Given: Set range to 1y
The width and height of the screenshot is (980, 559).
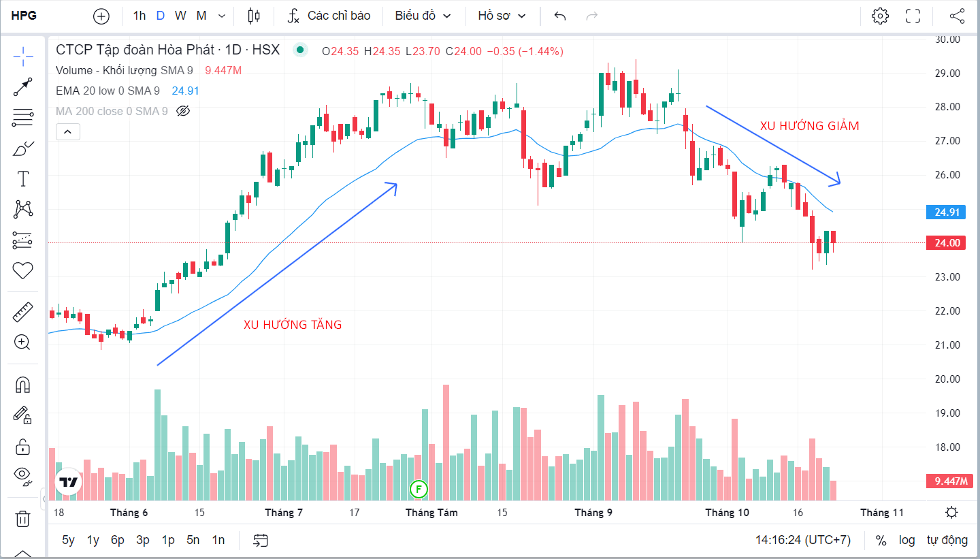Looking at the screenshot, I should [93, 541].
